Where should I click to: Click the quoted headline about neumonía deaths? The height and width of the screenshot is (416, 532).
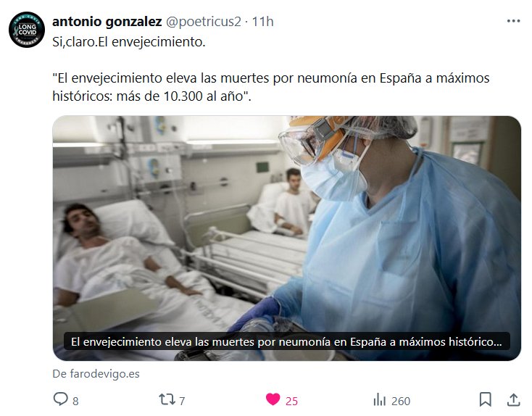tap(271, 87)
